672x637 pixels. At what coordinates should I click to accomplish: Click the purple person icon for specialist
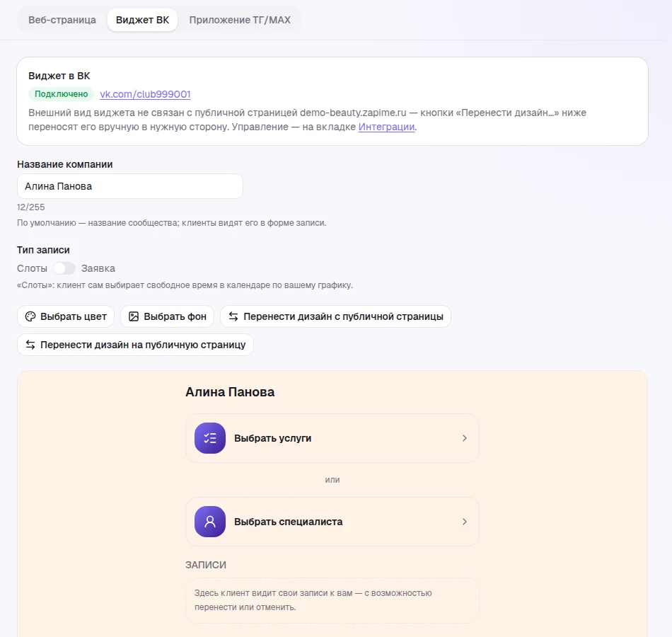210,522
